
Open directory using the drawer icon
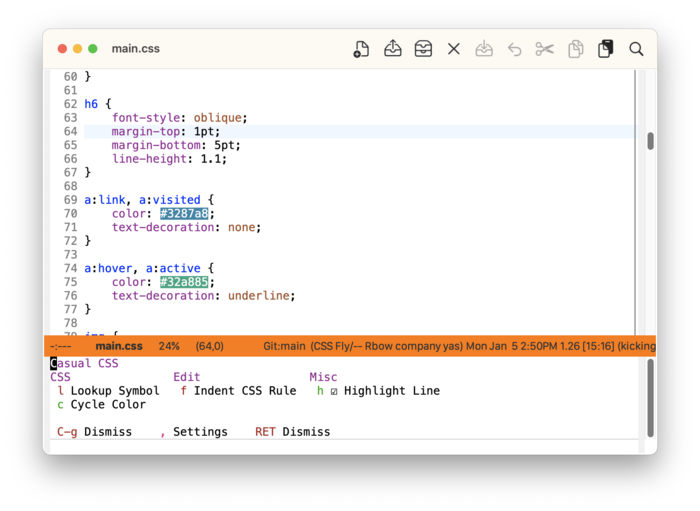point(423,49)
